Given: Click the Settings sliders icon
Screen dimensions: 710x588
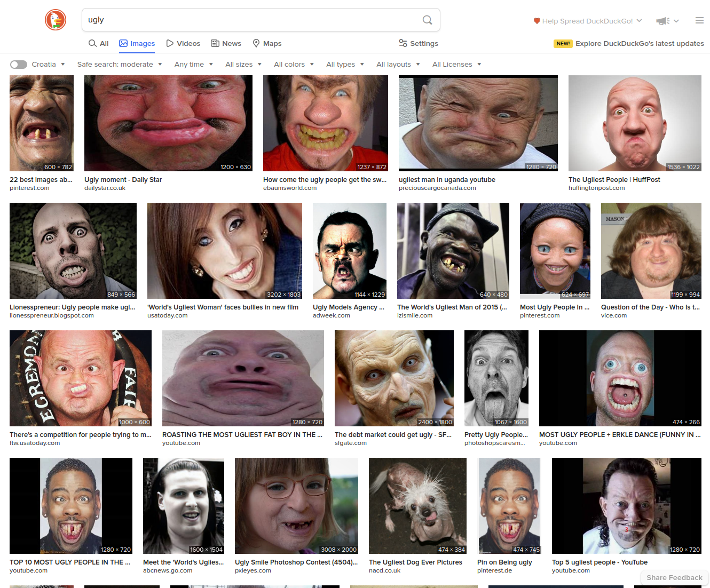Looking at the screenshot, I should [403, 43].
